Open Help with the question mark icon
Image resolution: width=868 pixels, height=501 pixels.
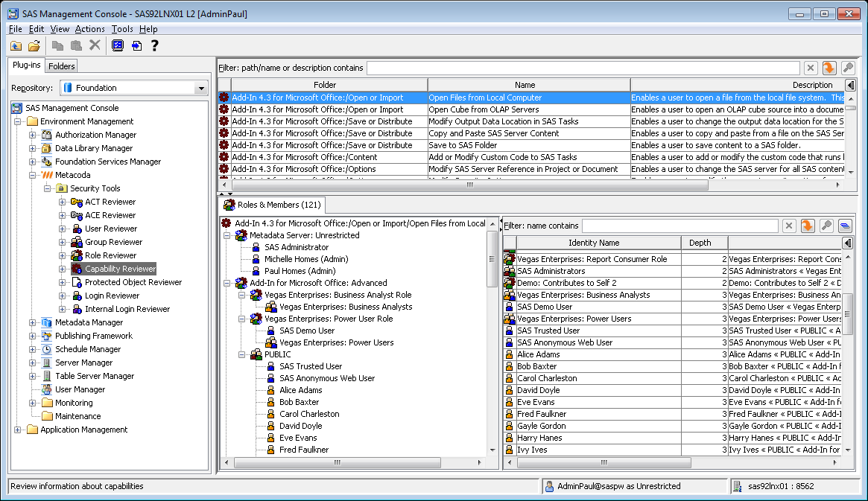[155, 45]
